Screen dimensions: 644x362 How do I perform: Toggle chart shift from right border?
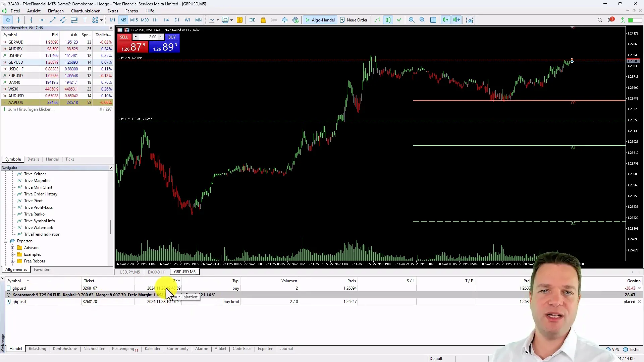457,20
